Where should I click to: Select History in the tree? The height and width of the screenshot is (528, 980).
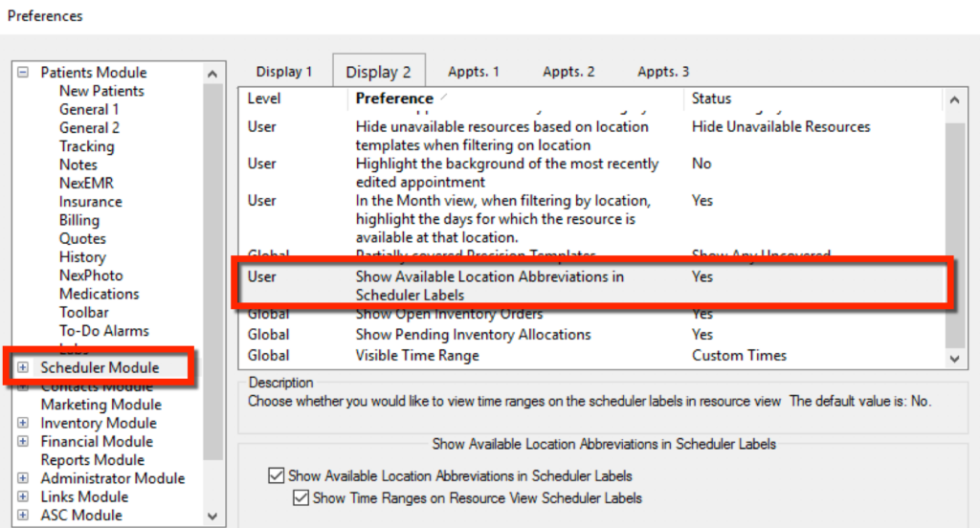[82, 256]
